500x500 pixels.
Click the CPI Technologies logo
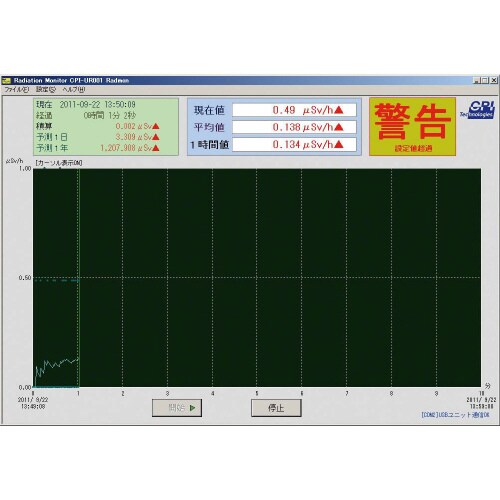(478, 110)
